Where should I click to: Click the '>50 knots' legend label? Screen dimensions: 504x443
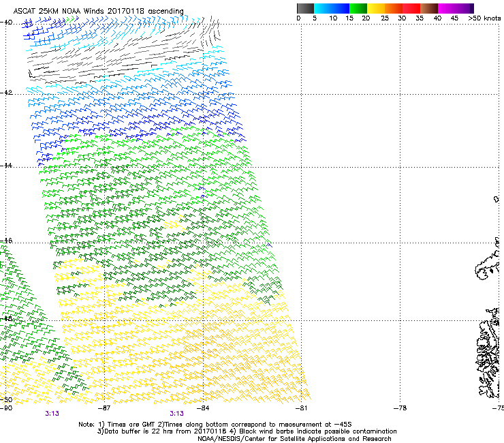(484, 18)
